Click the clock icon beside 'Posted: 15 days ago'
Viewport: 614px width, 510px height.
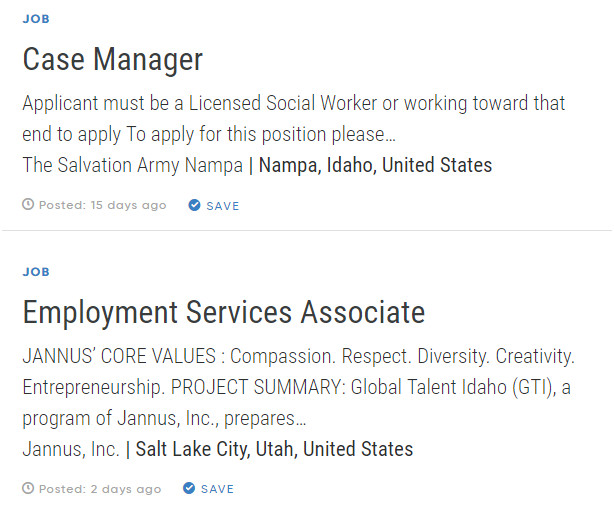(x=28, y=206)
